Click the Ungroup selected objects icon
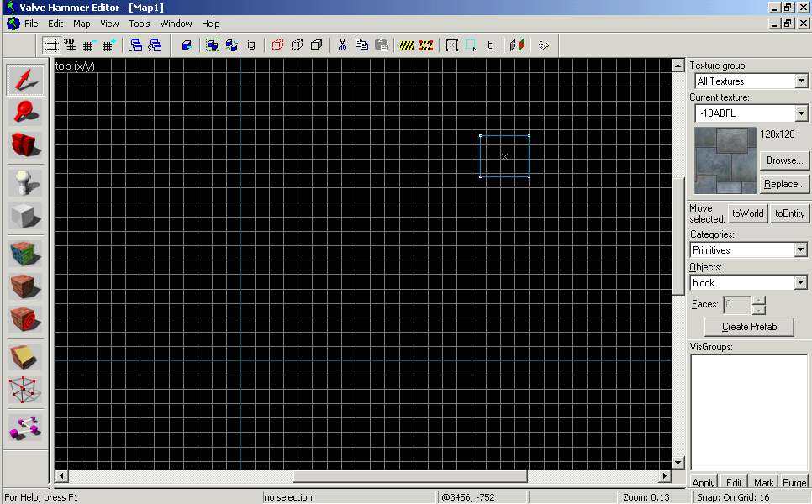The image size is (812, 504). pyautogui.click(x=231, y=45)
